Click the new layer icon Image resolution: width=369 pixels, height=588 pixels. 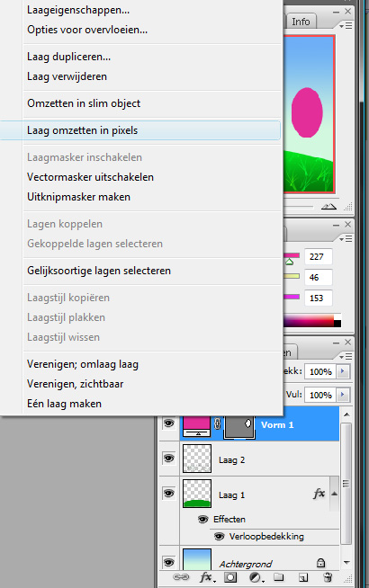[x=303, y=577]
